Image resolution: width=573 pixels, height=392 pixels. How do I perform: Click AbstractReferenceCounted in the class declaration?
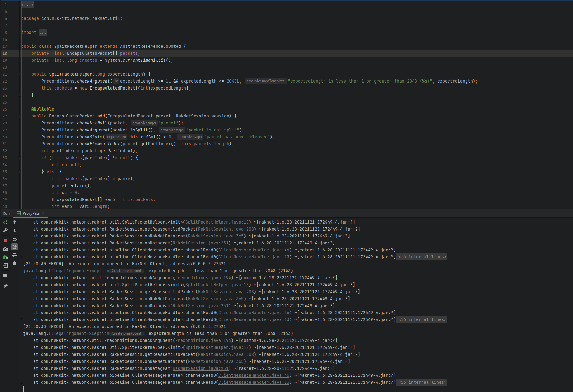click(x=151, y=46)
